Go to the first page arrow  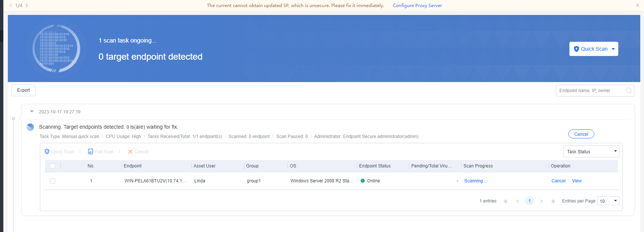506,201
